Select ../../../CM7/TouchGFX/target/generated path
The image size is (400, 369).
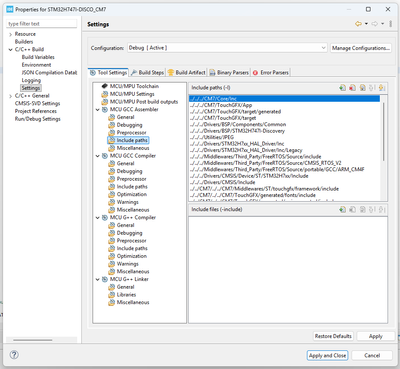(235, 111)
